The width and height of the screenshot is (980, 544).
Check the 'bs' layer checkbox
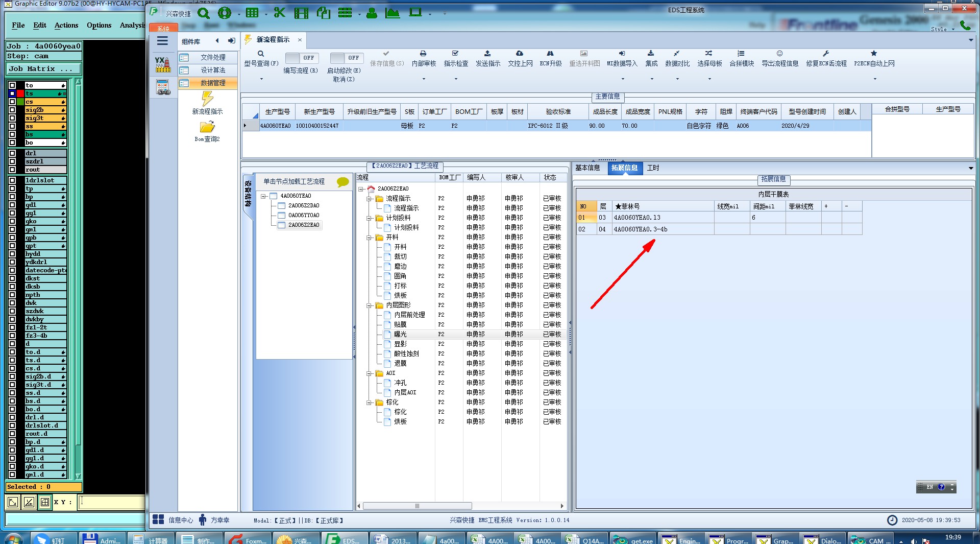[x=12, y=134]
